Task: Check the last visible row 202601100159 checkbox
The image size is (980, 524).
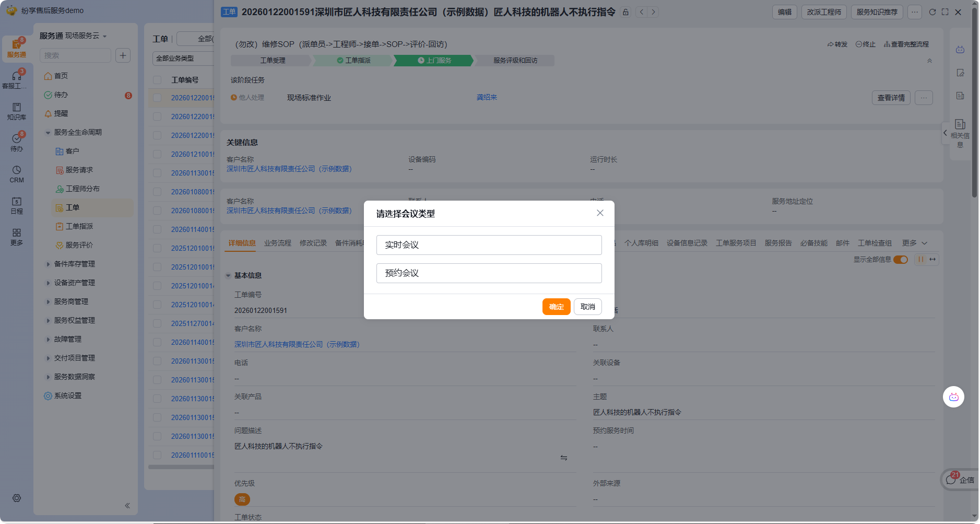Action: (x=157, y=455)
